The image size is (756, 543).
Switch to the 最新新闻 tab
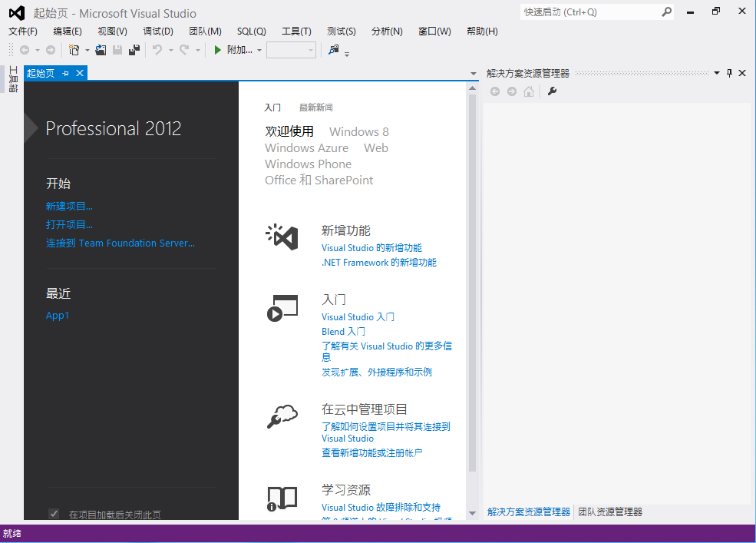coord(315,108)
